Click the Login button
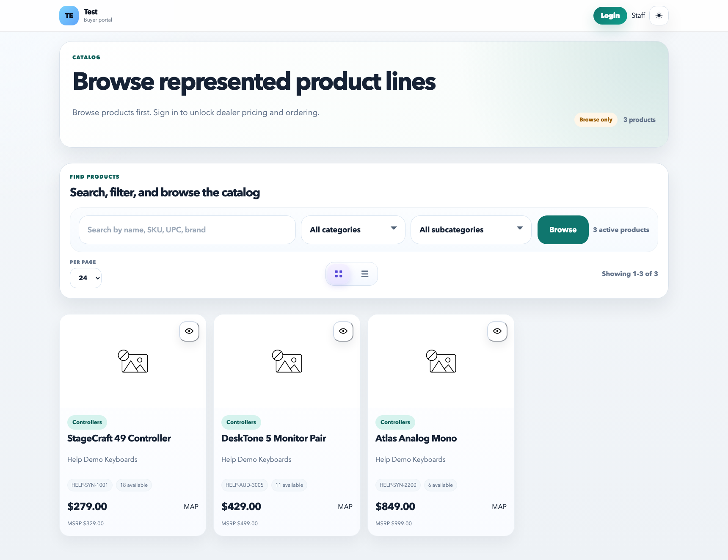This screenshot has width=728, height=560. 610,16
